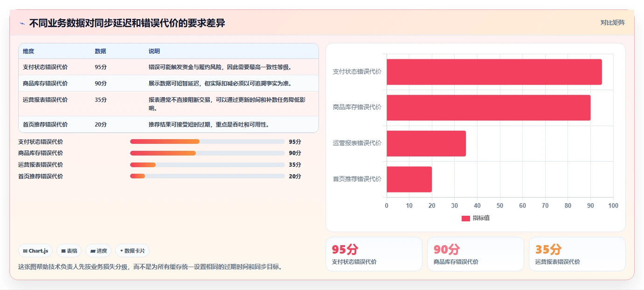
Task: Click 首页推荐错误代价 table row cell
Action: [45, 125]
